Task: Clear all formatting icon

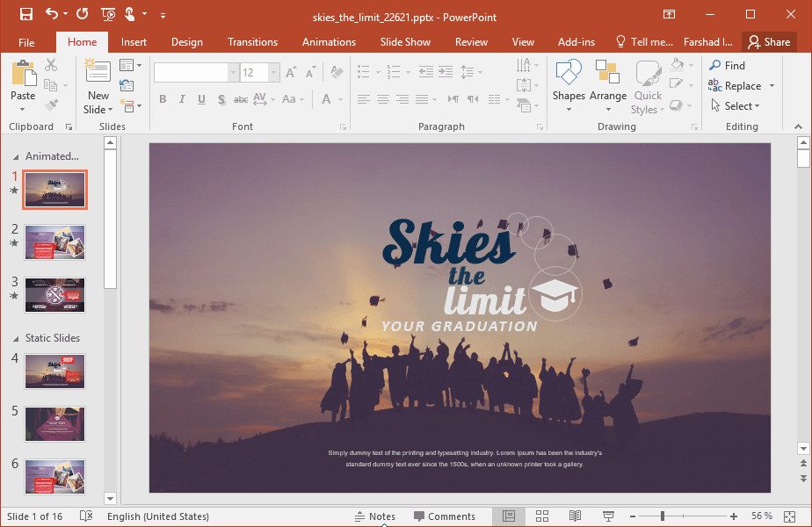Action: (x=337, y=72)
